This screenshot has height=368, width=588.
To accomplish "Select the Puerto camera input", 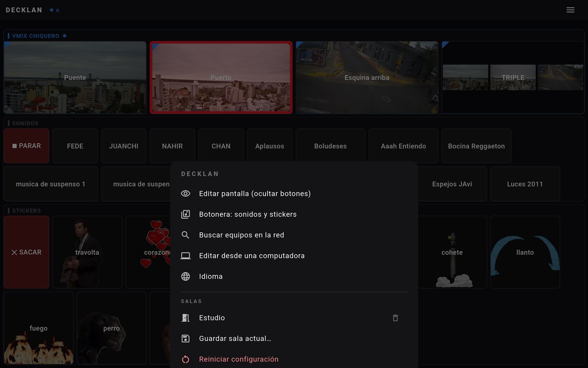I will 221,77.
